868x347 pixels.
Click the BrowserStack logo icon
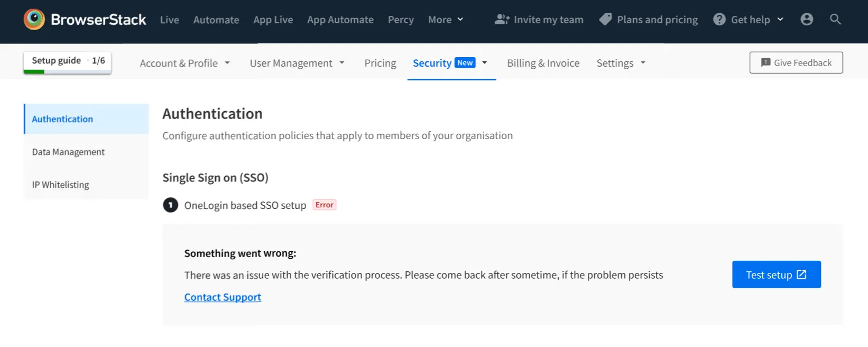click(x=34, y=20)
